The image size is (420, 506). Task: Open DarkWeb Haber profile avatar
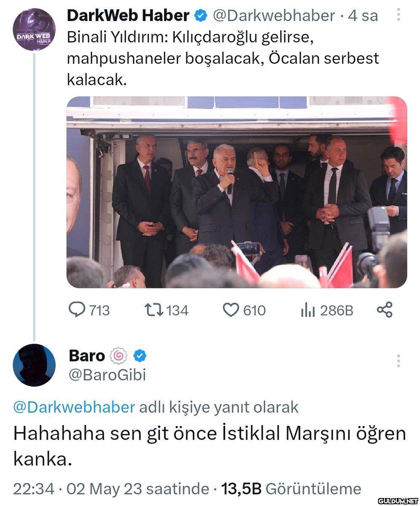tap(33, 30)
